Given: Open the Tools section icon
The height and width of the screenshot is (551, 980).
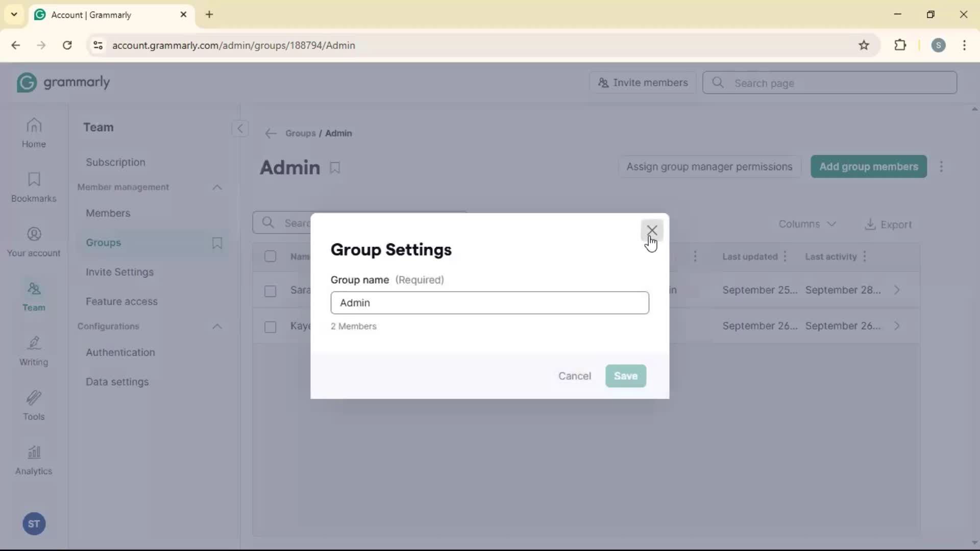Looking at the screenshot, I should [x=34, y=406].
